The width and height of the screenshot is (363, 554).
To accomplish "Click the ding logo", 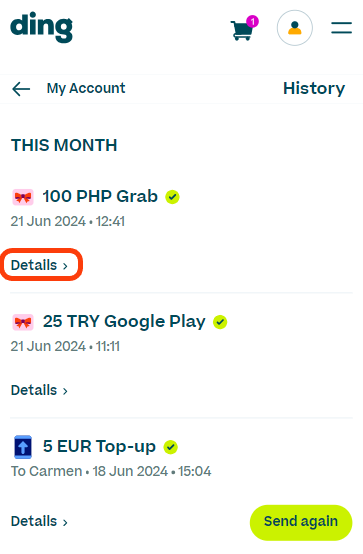I will [x=41, y=27].
